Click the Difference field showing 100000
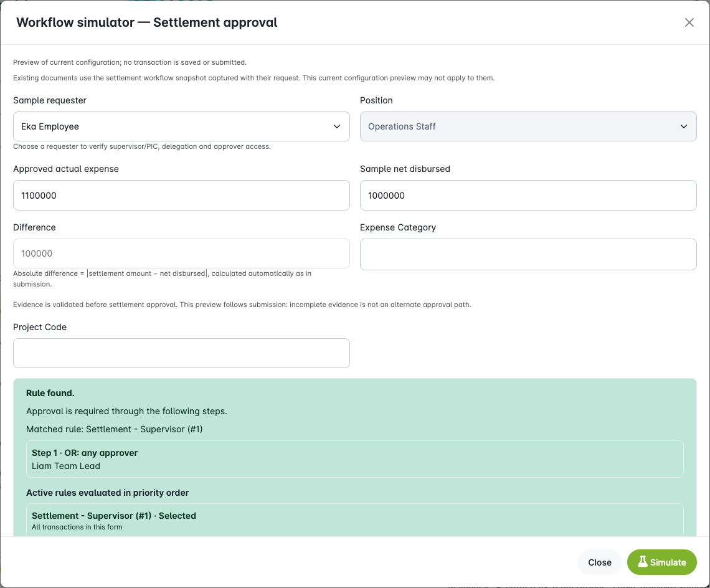The width and height of the screenshot is (710, 588). [181, 254]
